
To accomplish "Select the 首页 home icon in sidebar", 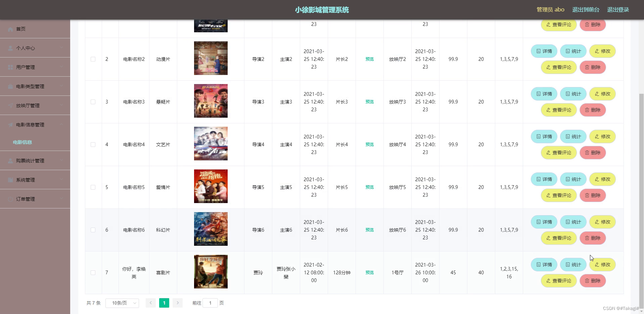I will tap(10, 29).
